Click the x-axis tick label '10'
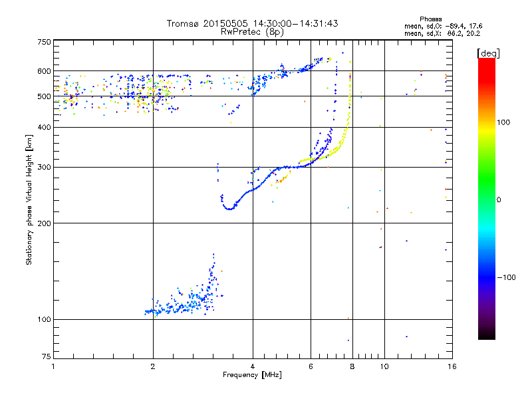 click(x=384, y=366)
